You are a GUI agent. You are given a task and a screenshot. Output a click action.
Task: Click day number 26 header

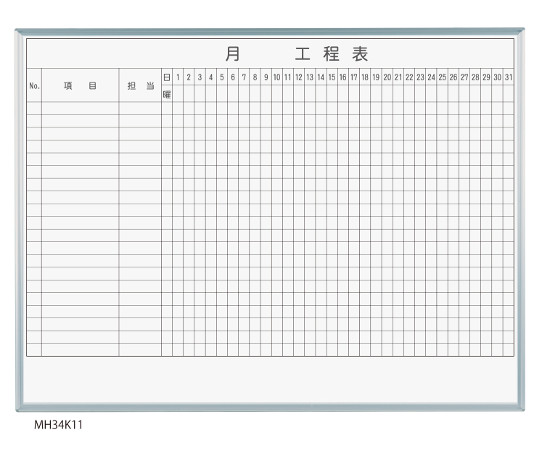point(453,77)
